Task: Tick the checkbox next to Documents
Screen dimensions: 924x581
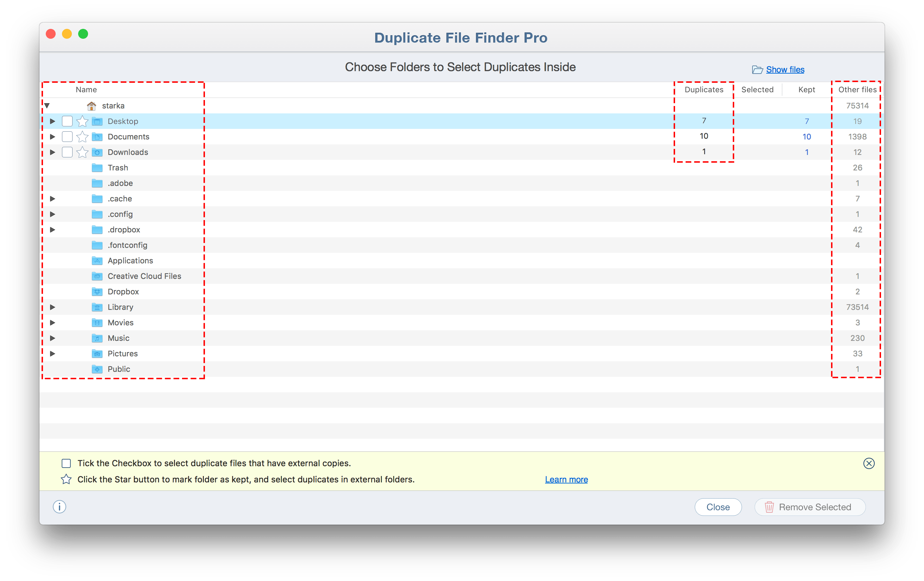Action: 67,137
